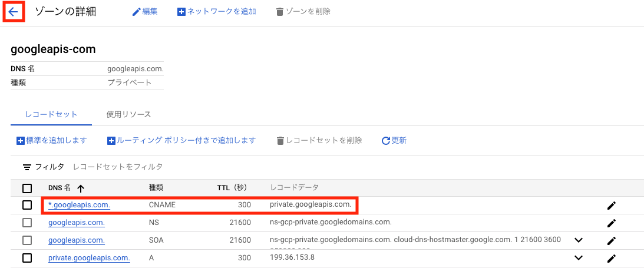Click the レコードセットをフィルタ filter field

point(118,167)
